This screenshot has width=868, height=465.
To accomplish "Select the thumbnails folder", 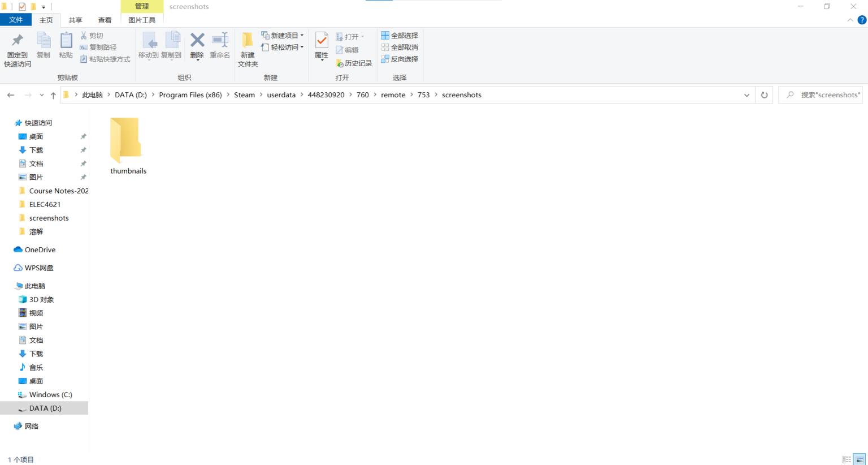I will click(128, 145).
